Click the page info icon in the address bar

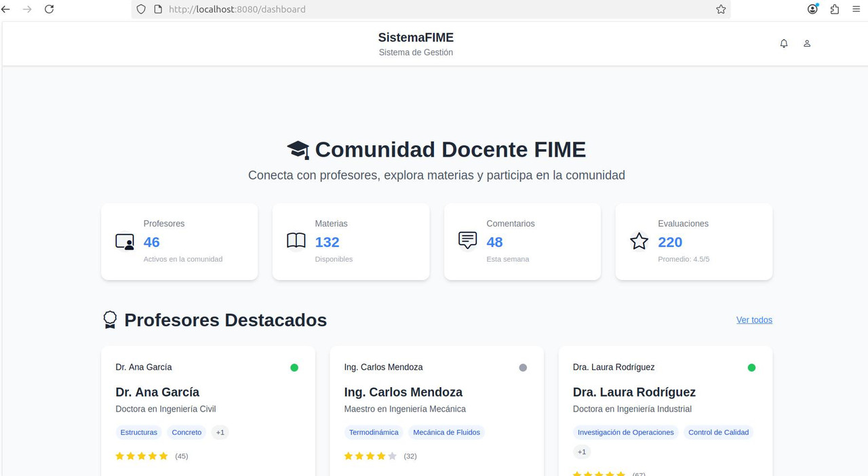point(157,9)
